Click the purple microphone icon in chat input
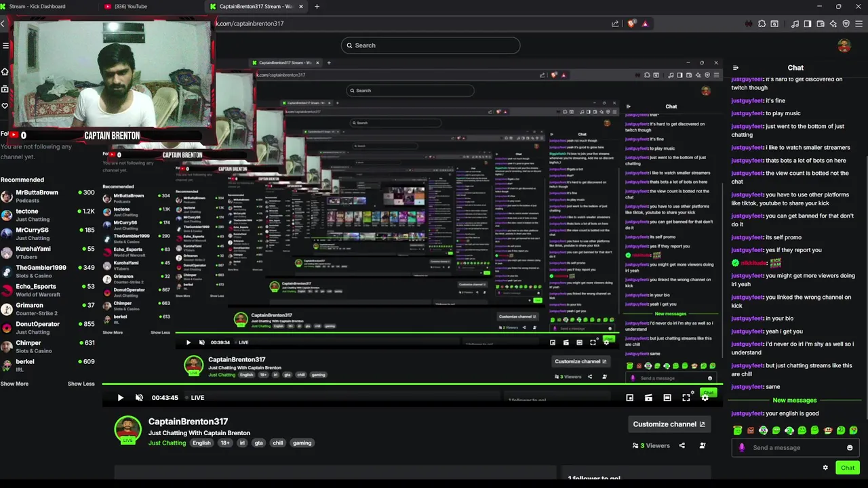Screen dimensions: 868x488 click(742, 447)
